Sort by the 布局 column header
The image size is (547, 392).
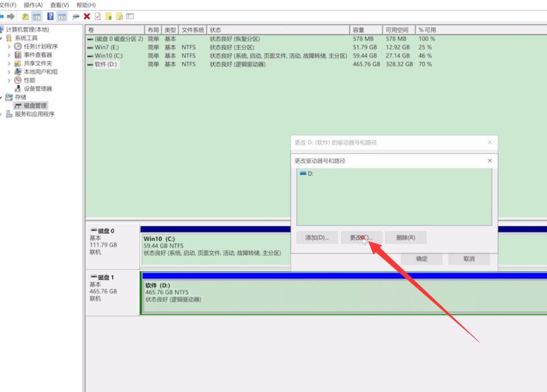[x=153, y=30]
